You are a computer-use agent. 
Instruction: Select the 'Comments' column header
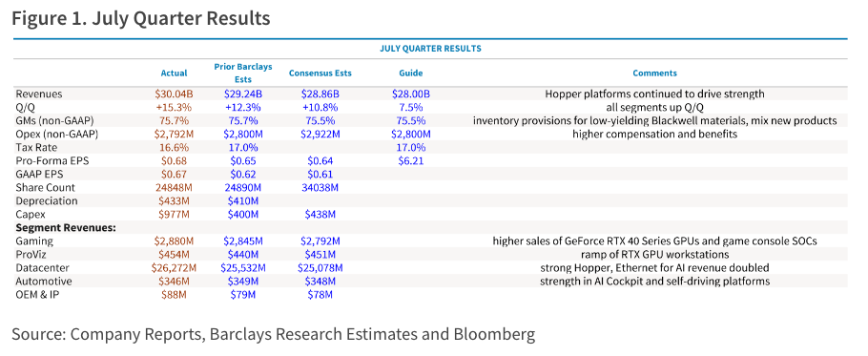click(654, 73)
